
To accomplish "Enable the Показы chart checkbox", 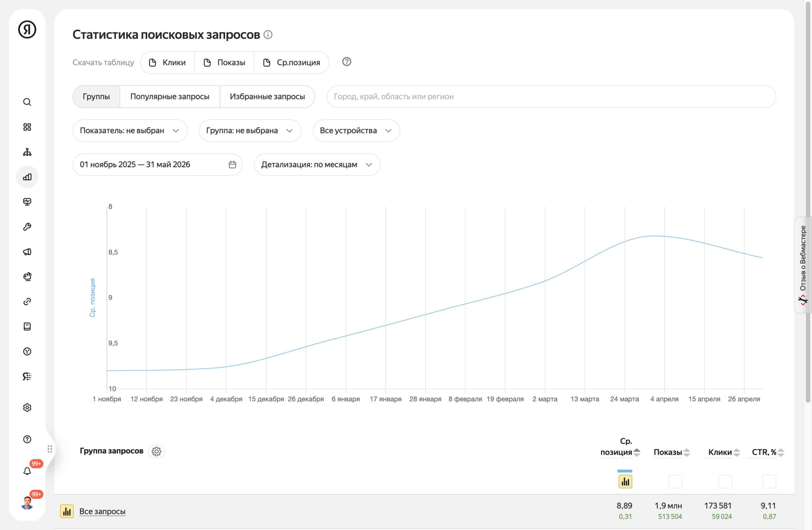I will tap(675, 482).
